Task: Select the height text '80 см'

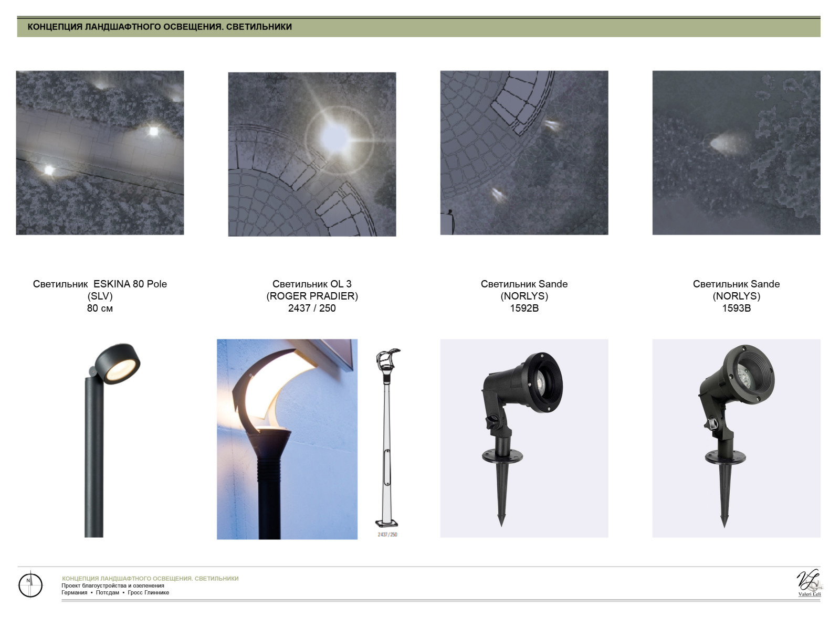Action: [100, 308]
